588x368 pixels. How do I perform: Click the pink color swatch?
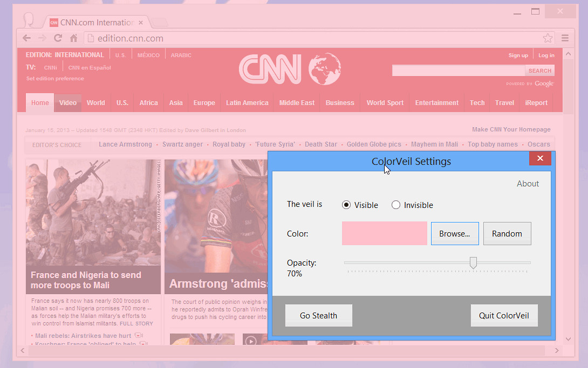tap(385, 233)
